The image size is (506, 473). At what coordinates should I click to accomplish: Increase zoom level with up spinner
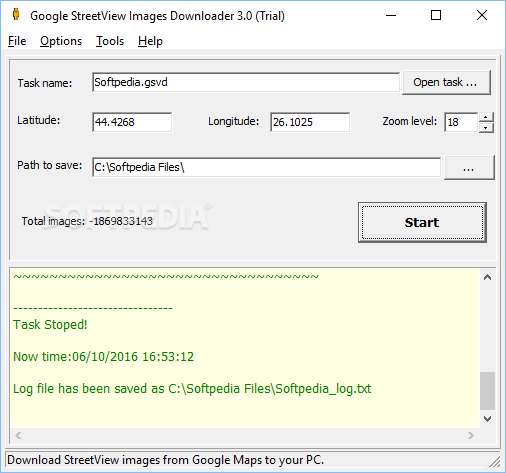pyautogui.click(x=486, y=117)
